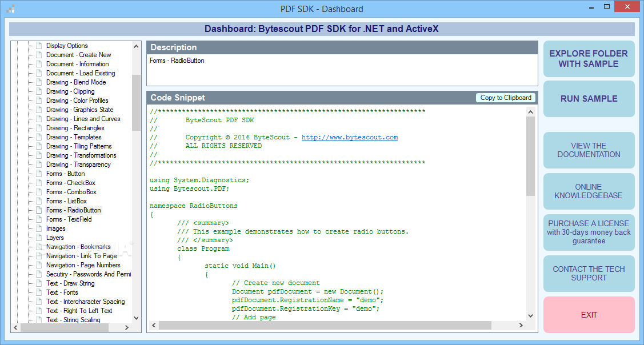This screenshot has width=644, height=345.
Task: Click the 'Forms - RadioButton' description text field
Action: coord(342,70)
